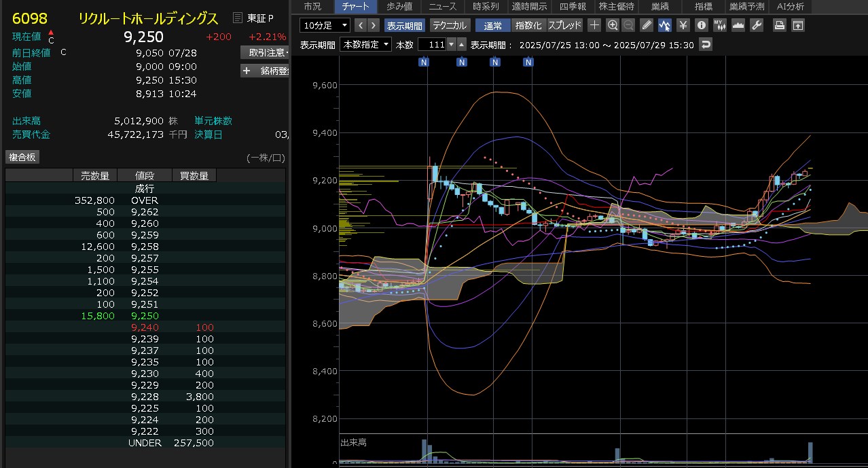
Task: Click the OVER row in order book
Action: tap(145, 200)
